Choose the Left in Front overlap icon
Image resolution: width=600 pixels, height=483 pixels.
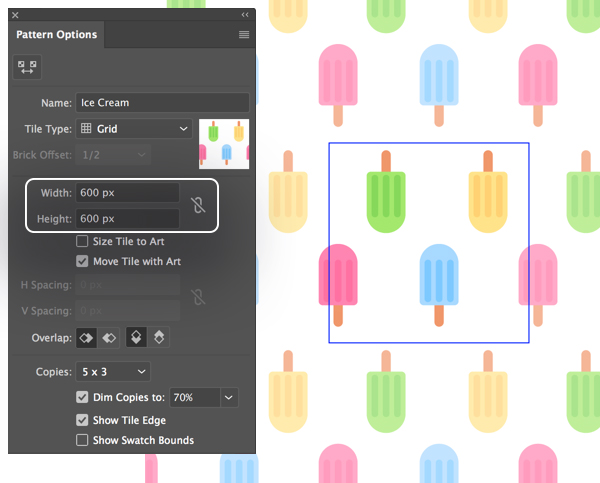click(87, 338)
